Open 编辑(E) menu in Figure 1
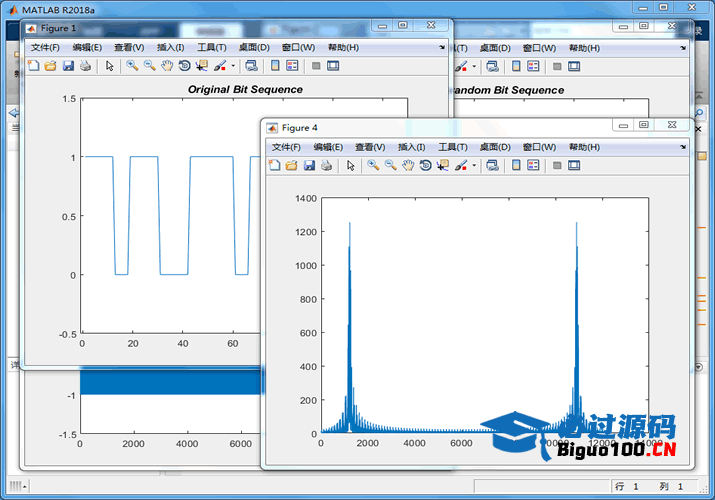715x500 pixels. coord(87,47)
